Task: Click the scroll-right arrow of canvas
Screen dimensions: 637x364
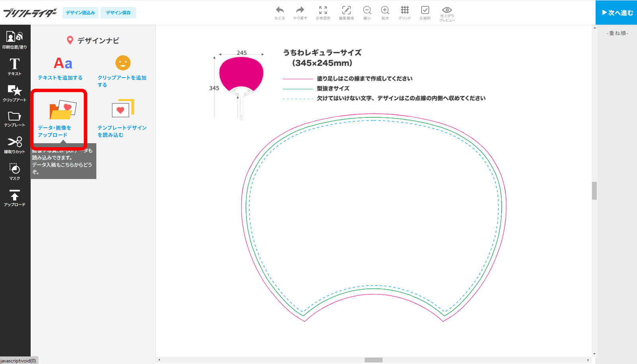Action: pos(588,360)
